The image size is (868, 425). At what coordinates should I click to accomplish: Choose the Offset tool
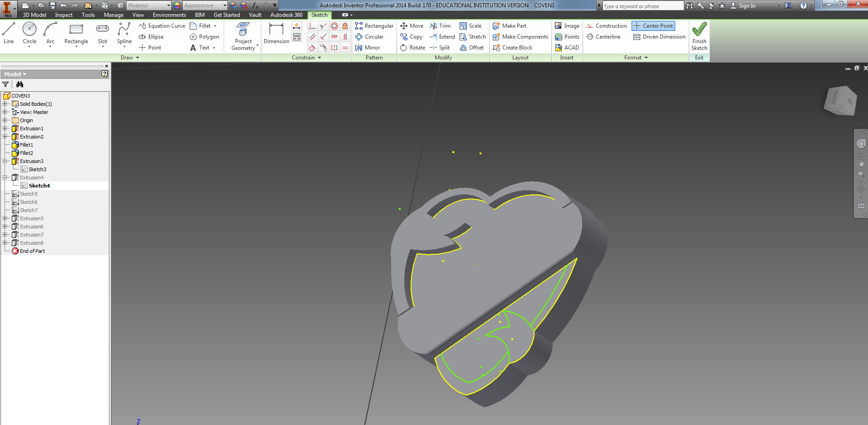point(472,48)
